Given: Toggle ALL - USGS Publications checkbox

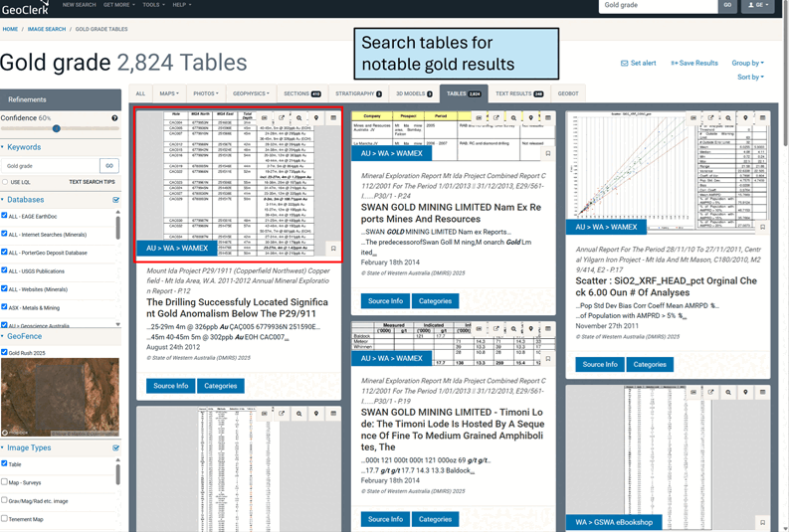Looking at the screenshot, I should (4, 270).
